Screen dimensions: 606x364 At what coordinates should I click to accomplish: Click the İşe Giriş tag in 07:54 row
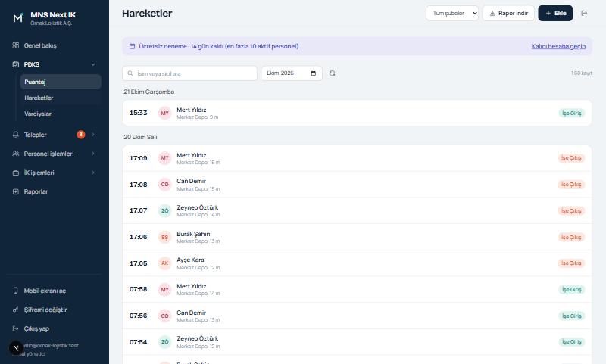pyautogui.click(x=572, y=341)
